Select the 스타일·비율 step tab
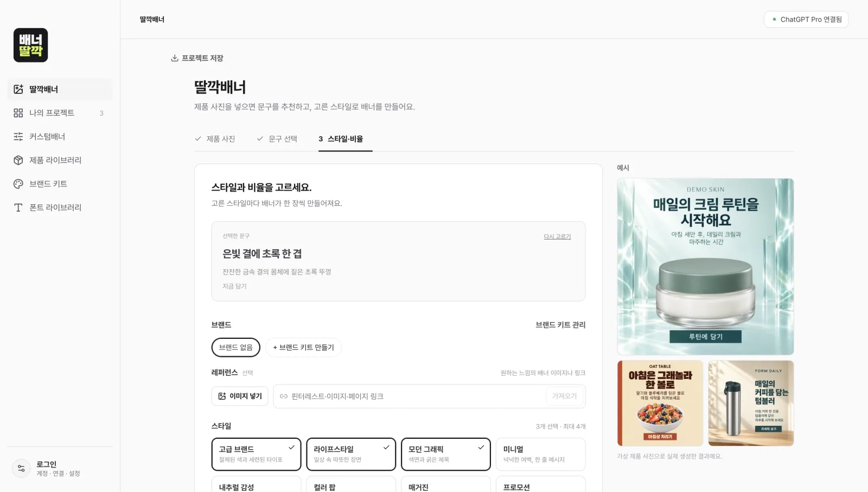The height and width of the screenshot is (492, 868). point(345,139)
